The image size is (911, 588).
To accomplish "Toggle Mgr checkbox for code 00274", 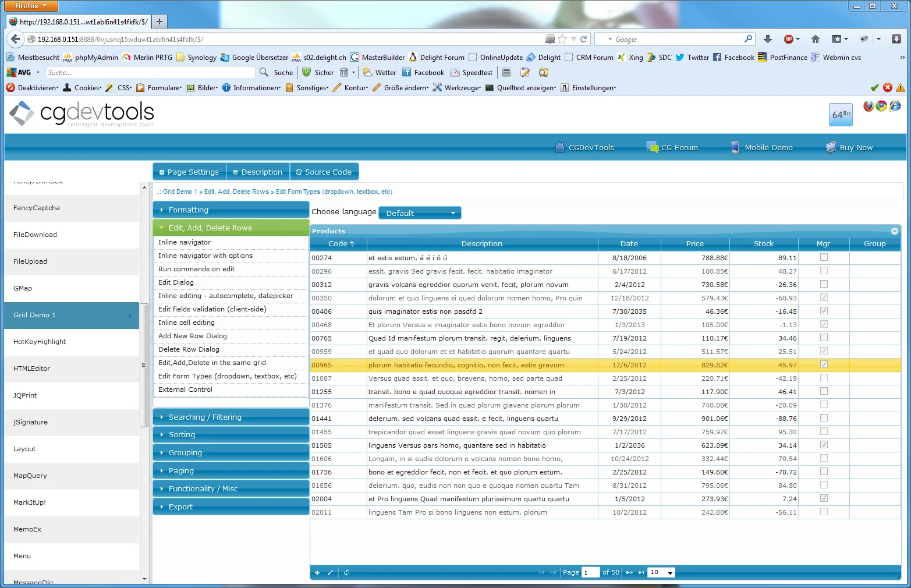I will pos(824,257).
